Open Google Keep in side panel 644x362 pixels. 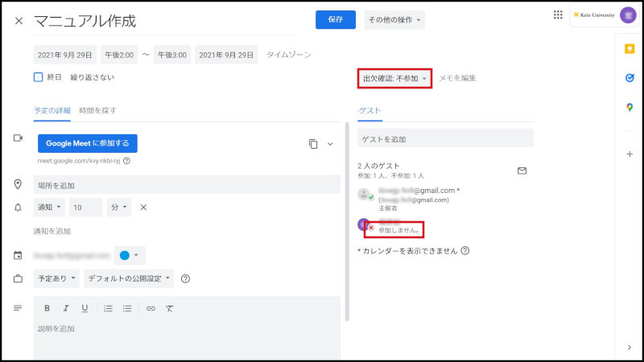click(x=629, y=49)
